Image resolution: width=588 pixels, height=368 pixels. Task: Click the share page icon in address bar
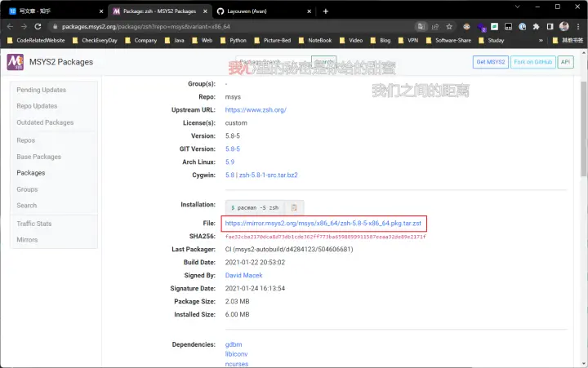pos(435,27)
